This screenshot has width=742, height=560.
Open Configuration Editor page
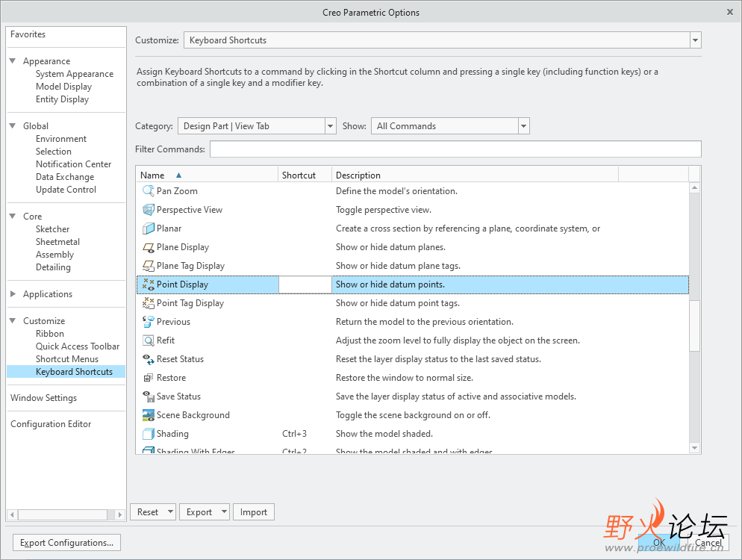51,424
